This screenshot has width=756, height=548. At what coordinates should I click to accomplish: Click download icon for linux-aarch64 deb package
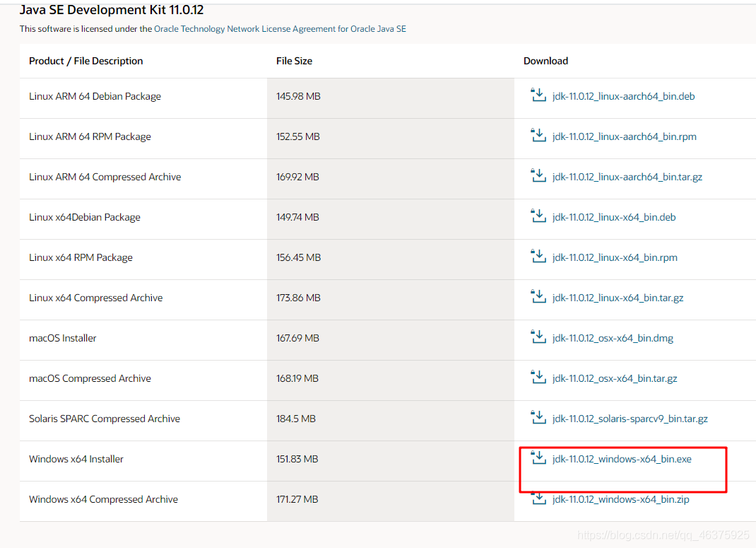pyautogui.click(x=538, y=95)
